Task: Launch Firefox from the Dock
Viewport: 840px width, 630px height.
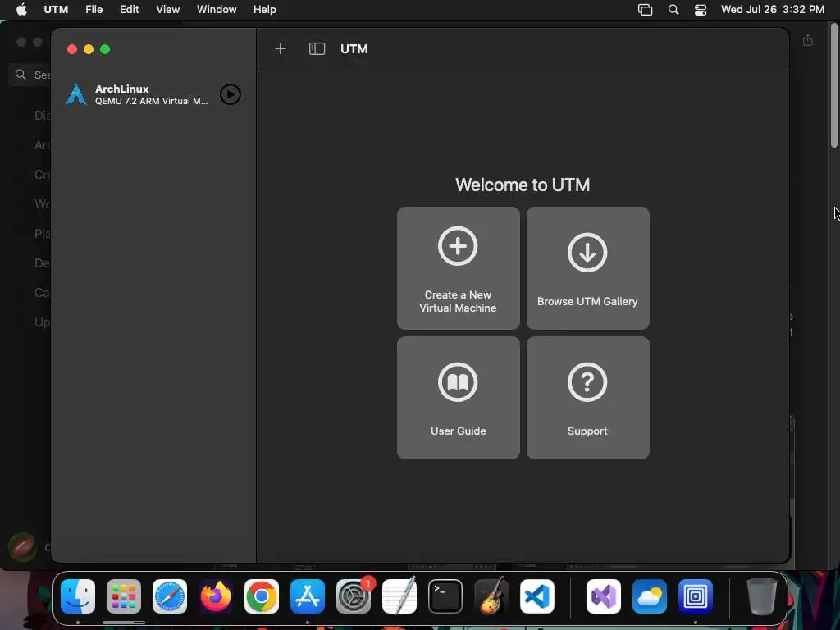Action: 216,596
